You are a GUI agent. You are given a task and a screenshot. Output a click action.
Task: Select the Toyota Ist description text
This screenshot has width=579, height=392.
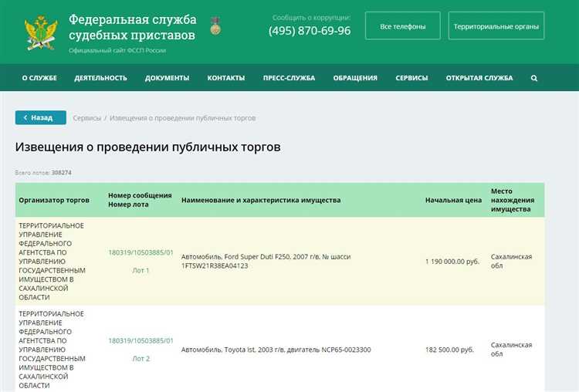click(x=276, y=350)
